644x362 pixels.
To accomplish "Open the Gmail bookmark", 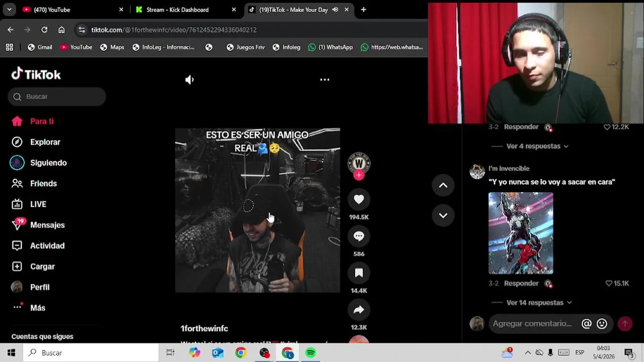I will [x=40, y=47].
